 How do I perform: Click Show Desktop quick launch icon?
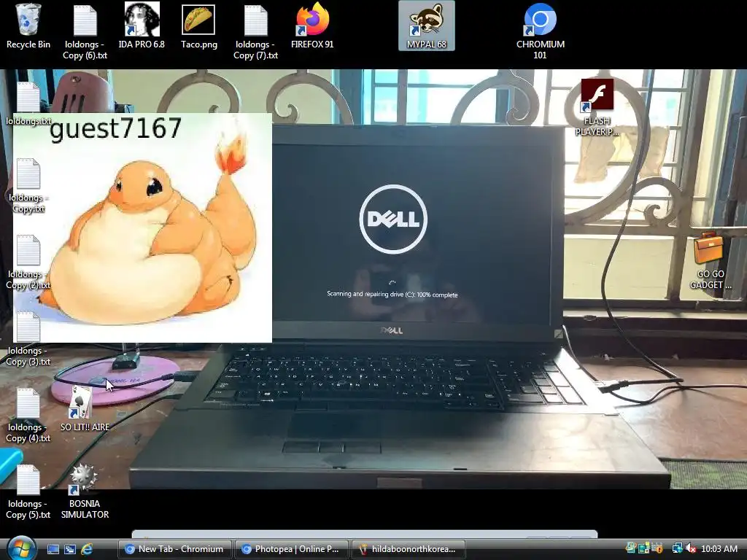tap(53, 549)
